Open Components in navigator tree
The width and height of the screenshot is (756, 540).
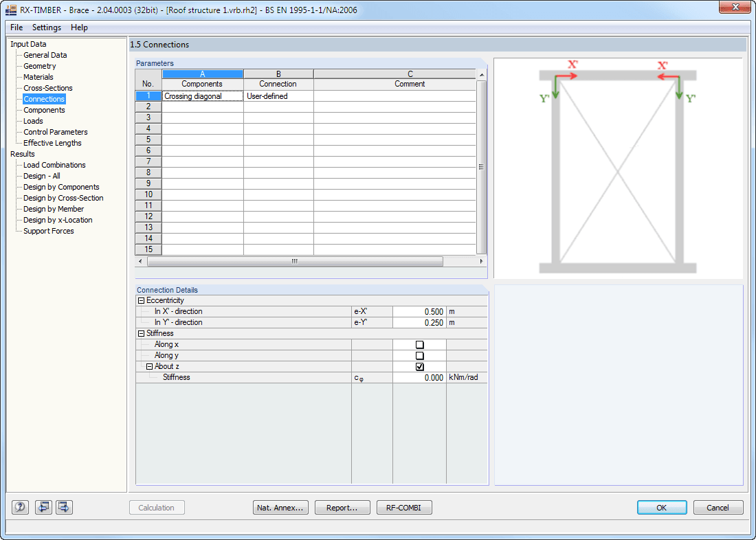click(45, 110)
